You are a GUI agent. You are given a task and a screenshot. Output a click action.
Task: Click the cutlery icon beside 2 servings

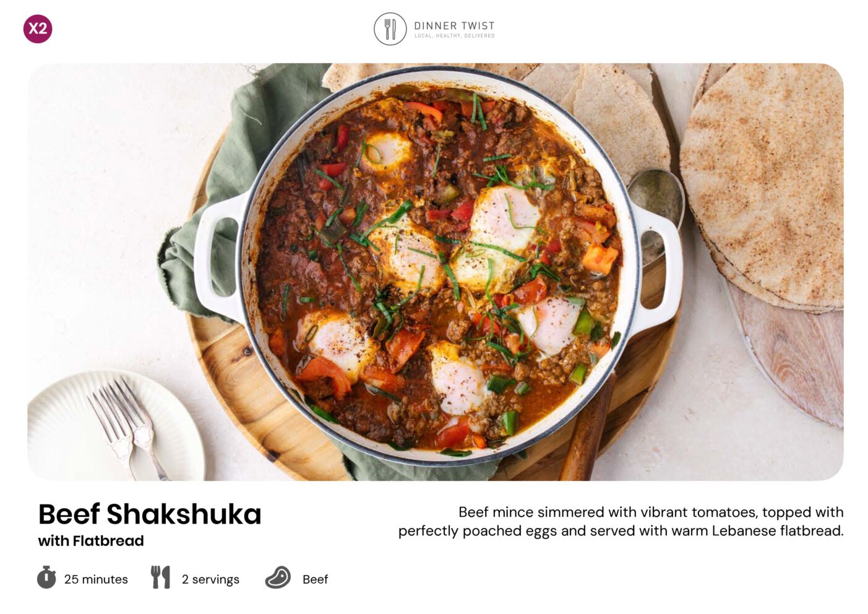(x=160, y=577)
